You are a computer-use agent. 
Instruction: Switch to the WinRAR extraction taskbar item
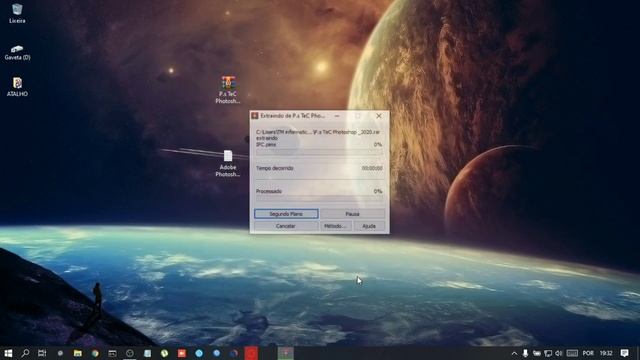pyautogui.click(x=286, y=353)
